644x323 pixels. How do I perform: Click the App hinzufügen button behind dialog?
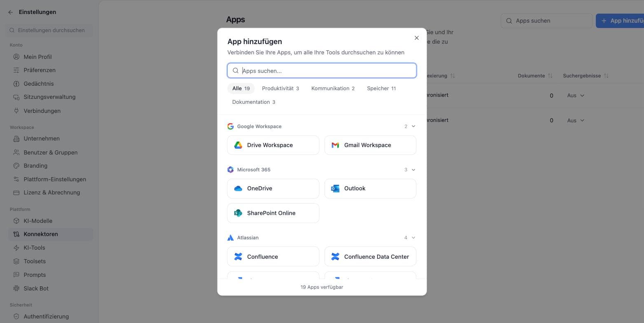tap(620, 21)
